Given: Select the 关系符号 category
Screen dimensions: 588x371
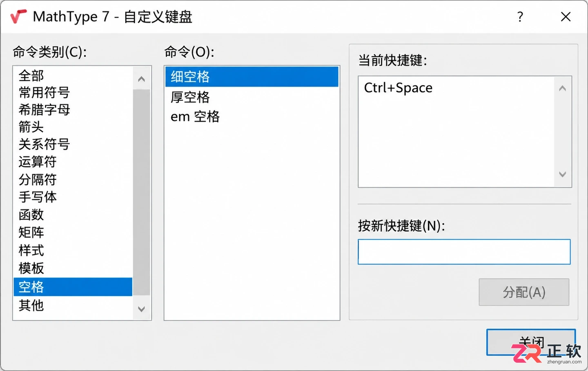Looking at the screenshot, I should click(73, 144).
